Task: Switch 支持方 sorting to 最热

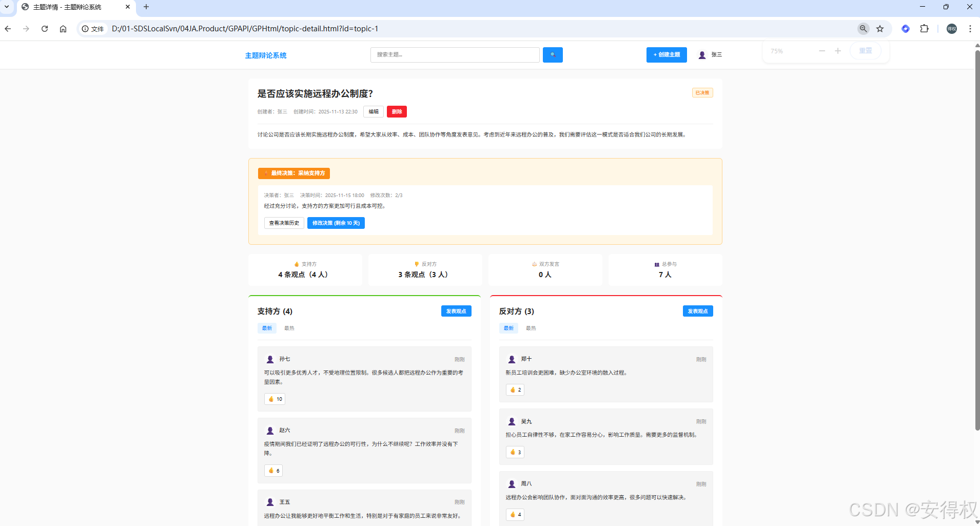Action: pyautogui.click(x=288, y=328)
